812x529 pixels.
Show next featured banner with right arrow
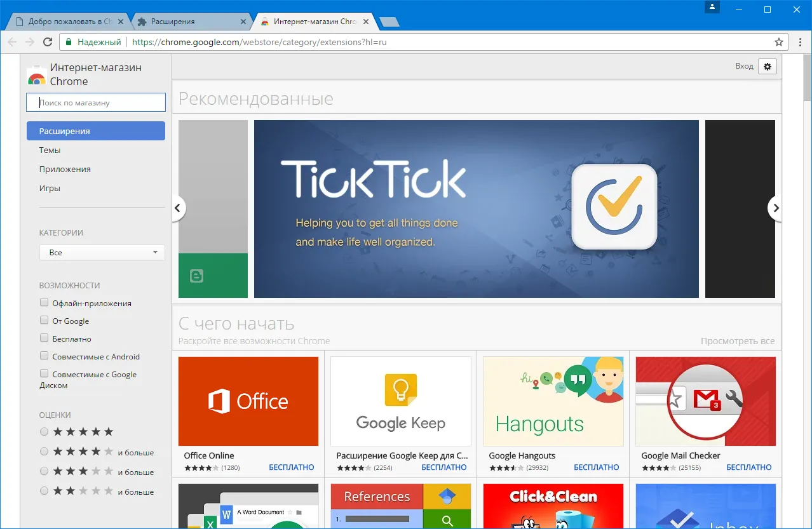[775, 208]
